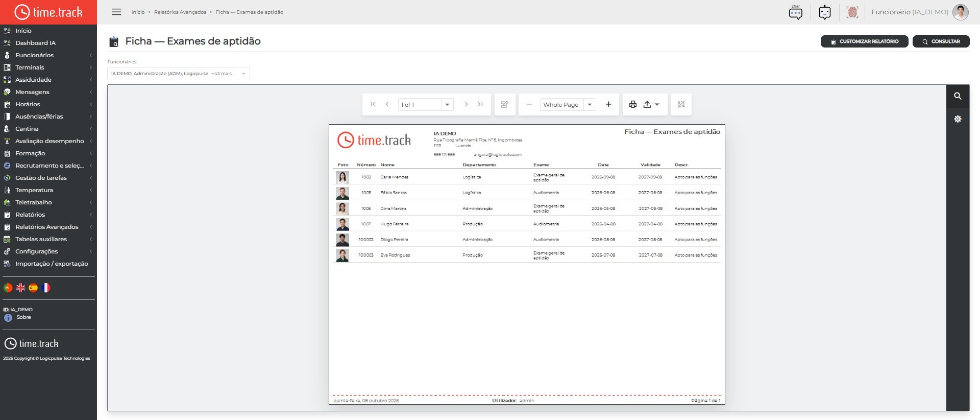Print the report
The image size is (980, 420).
click(x=633, y=104)
